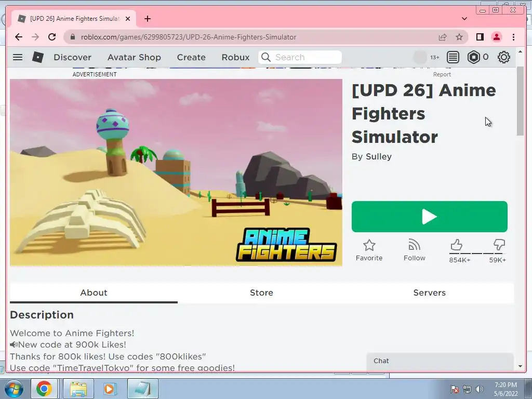Open File Explorer from taskbar

tap(78, 389)
